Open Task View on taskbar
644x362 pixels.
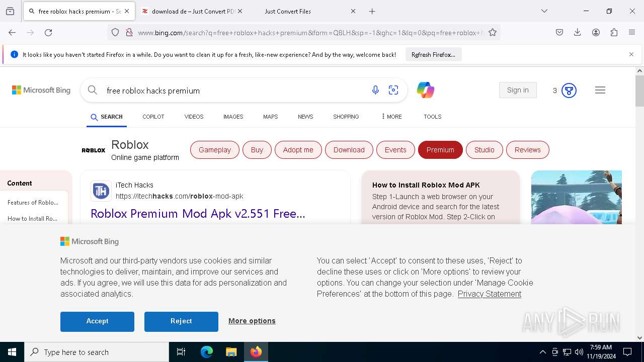point(181,352)
